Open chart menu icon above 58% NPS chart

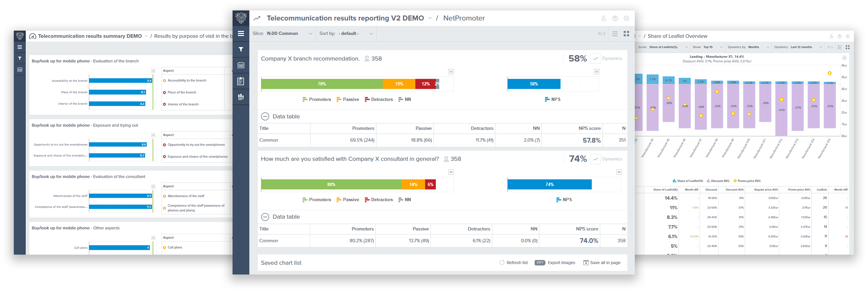click(596, 71)
